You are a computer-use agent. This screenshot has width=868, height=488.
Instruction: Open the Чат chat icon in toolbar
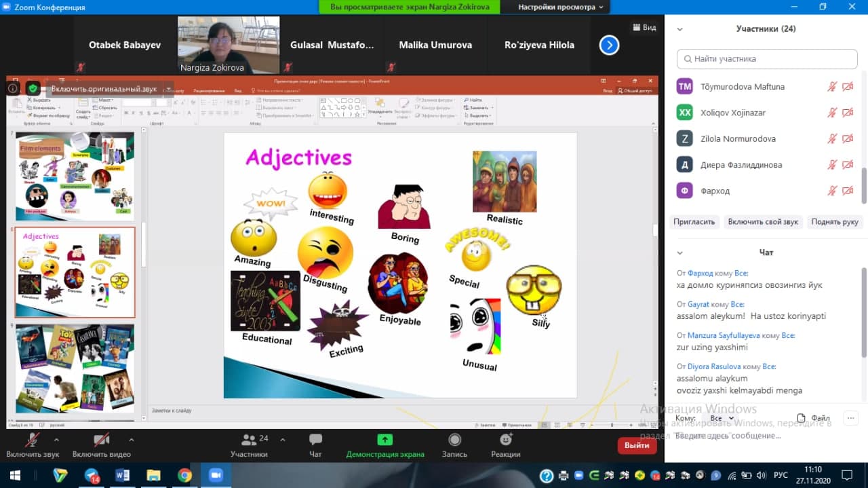coord(315,440)
